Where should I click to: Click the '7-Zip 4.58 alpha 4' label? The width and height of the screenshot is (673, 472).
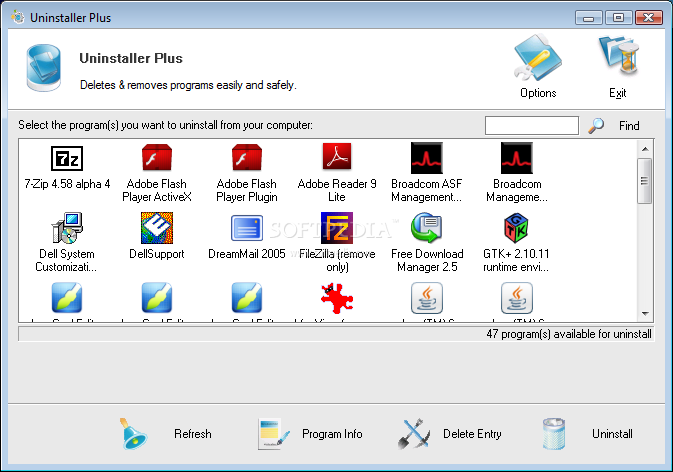tap(67, 184)
